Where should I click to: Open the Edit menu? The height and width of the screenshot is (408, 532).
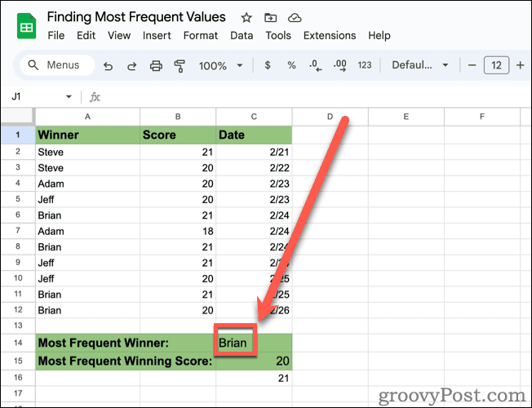86,35
